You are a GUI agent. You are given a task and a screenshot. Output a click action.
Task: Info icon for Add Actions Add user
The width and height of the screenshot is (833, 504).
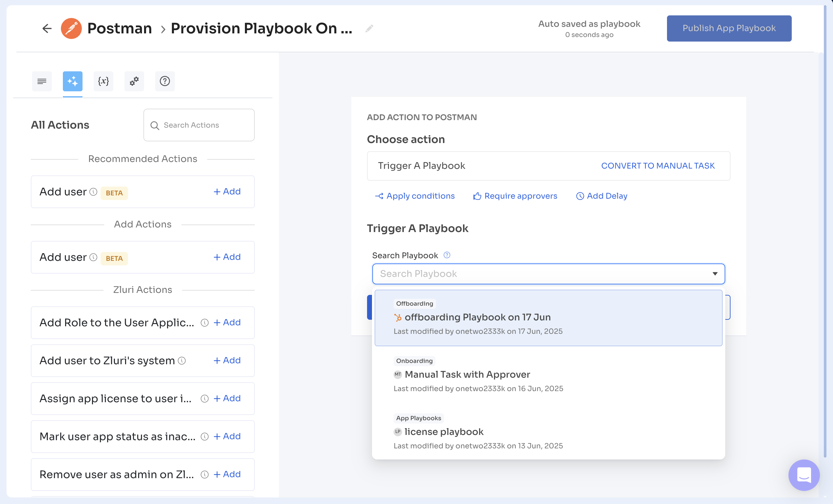tap(93, 258)
